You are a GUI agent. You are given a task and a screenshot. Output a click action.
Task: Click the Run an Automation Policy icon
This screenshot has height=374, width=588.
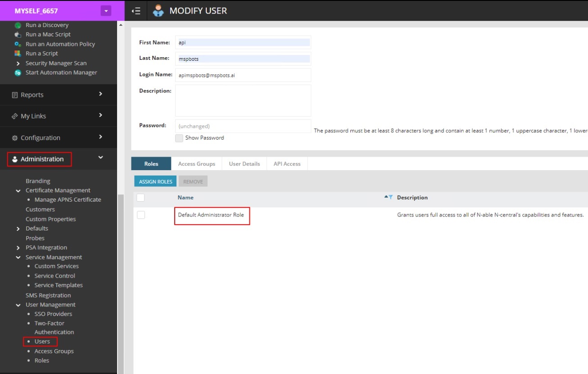coord(18,44)
